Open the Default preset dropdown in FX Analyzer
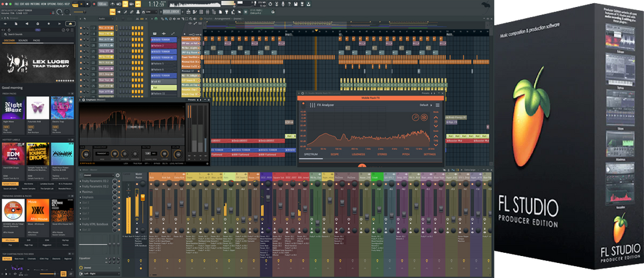Viewport: 644px width, 278px height. click(x=426, y=105)
